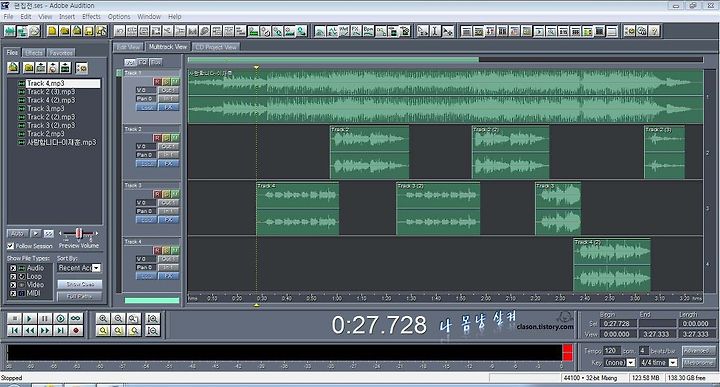This screenshot has height=387, width=720.
Task: Open the File menu
Action: (8, 17)
